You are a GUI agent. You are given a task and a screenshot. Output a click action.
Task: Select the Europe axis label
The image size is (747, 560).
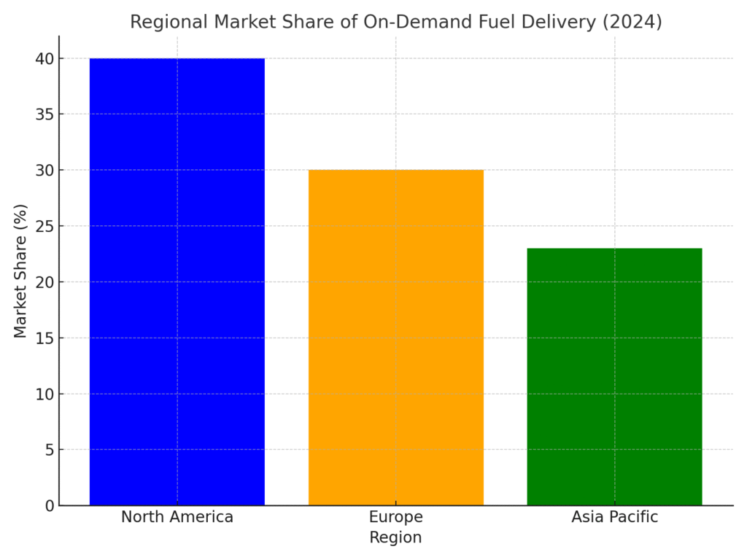point(396,517)
